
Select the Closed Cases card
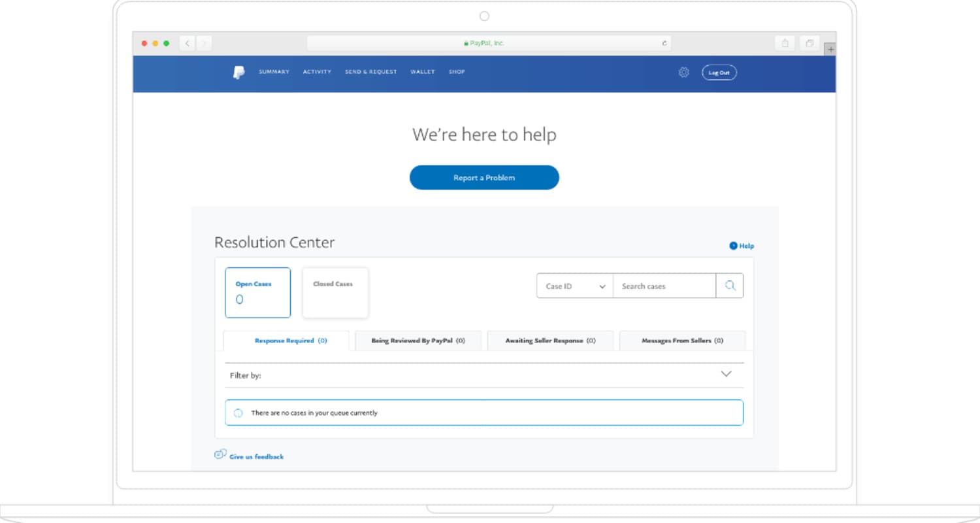335,292
